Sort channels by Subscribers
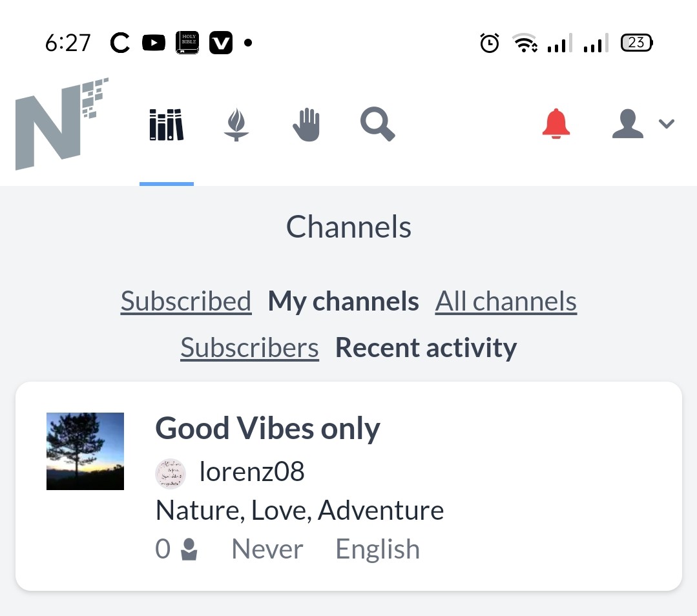This screenshot has height=616, width=697. (x=249, y=347)
